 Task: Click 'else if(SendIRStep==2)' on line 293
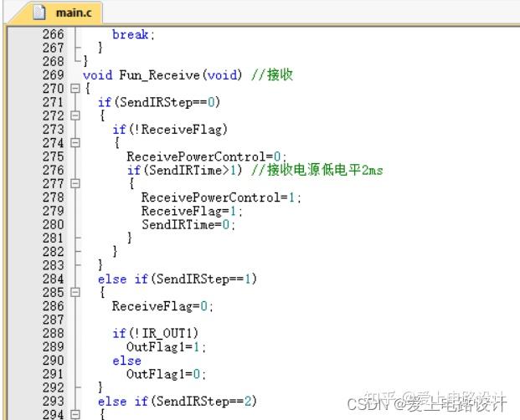pyautogui.click(x=177, y=401)
